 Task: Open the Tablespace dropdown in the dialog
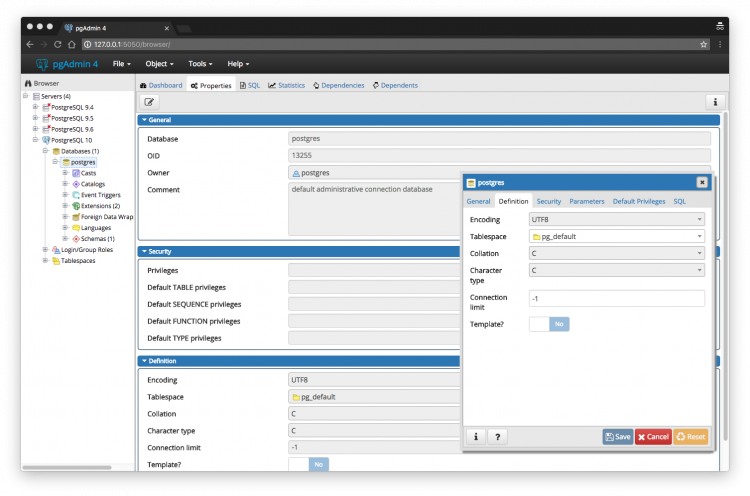click(617, 236)
